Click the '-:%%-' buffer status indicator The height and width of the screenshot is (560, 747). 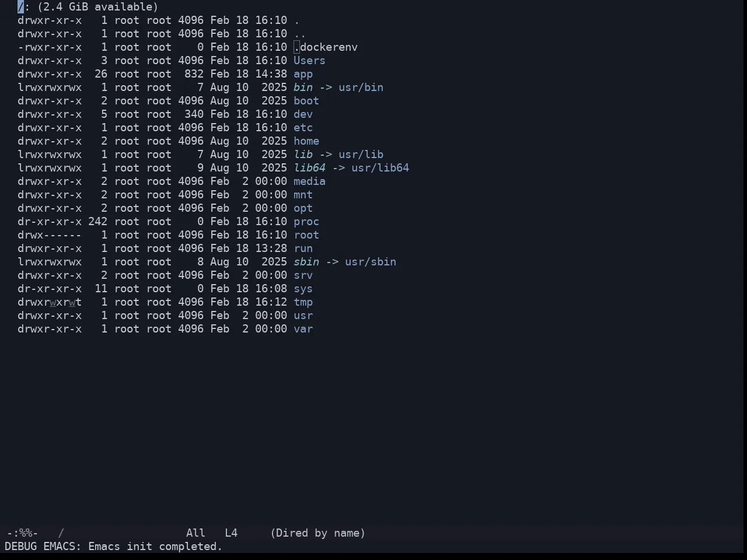[x=22, y=533]
